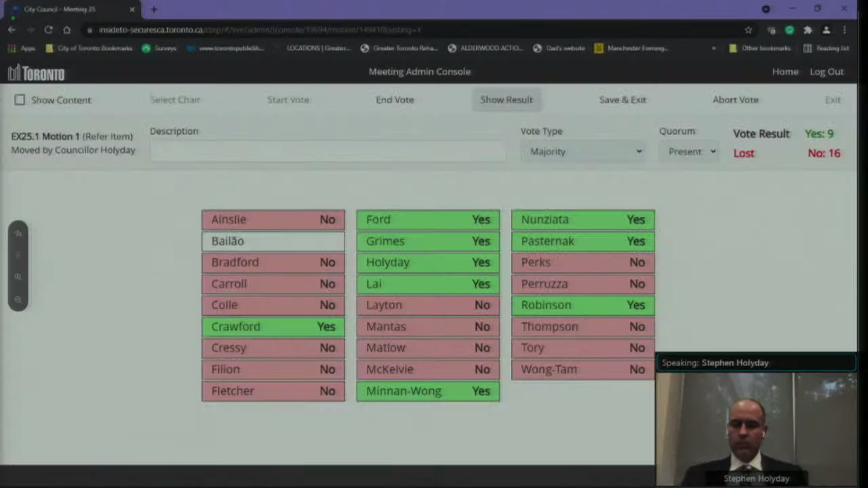Select the Layton No vote row
Viewport: 868px width, 488px height.
(428, 305)
